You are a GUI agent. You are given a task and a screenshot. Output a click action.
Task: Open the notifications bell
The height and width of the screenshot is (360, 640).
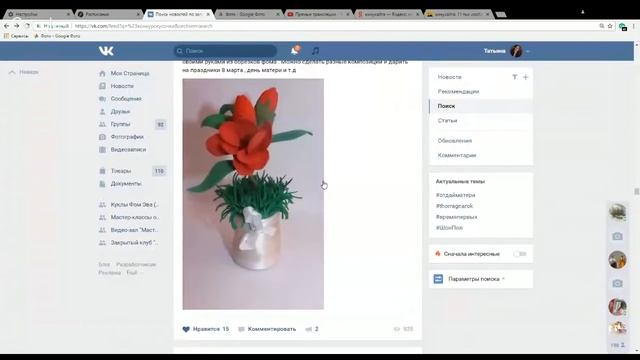[x=295, y=51]
